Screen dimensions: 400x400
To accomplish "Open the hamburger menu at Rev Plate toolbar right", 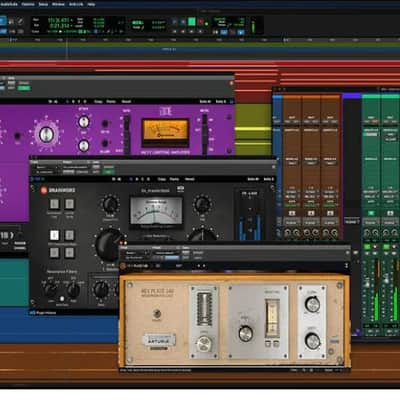I will [x=346, y=266].
